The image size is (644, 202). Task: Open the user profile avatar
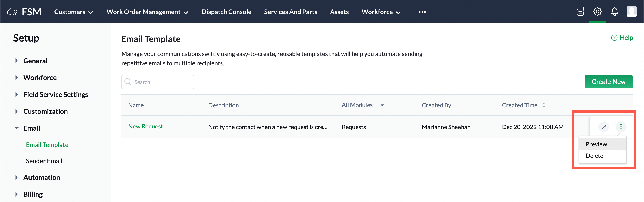(x=631, y=12)
